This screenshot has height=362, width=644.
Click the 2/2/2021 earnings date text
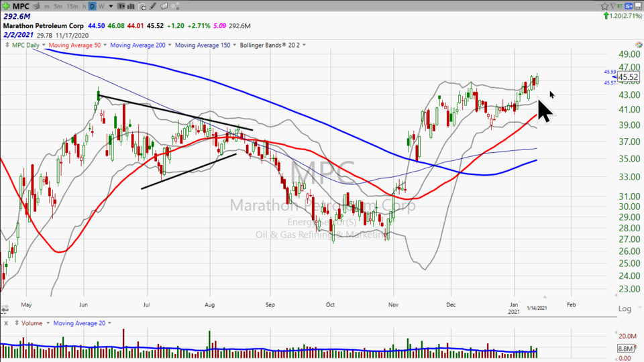point(17,36)
